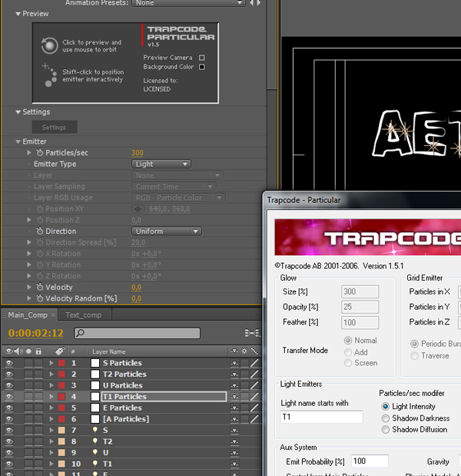Collapse the Emitter section
This screenshot has height=476, width=461.
18,141
